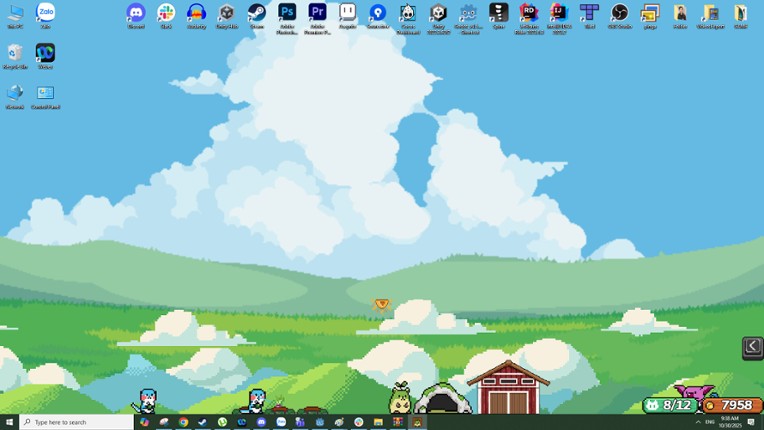This screenshot has width=764, height=430.
Task: Select the Unity Hub desktop icon
Action: [227, 16]
